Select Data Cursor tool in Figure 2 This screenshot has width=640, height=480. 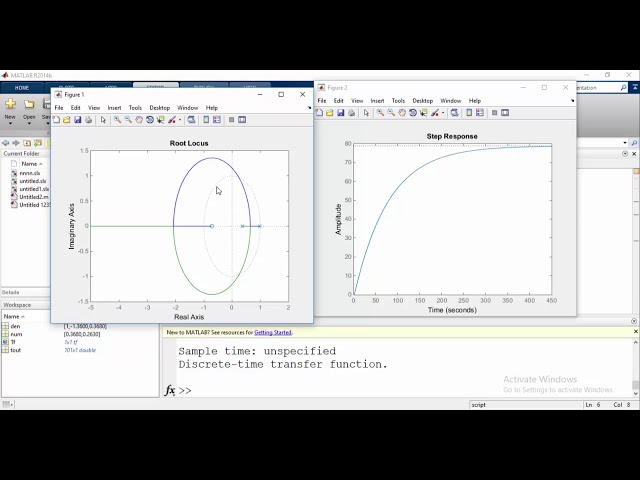423,113
